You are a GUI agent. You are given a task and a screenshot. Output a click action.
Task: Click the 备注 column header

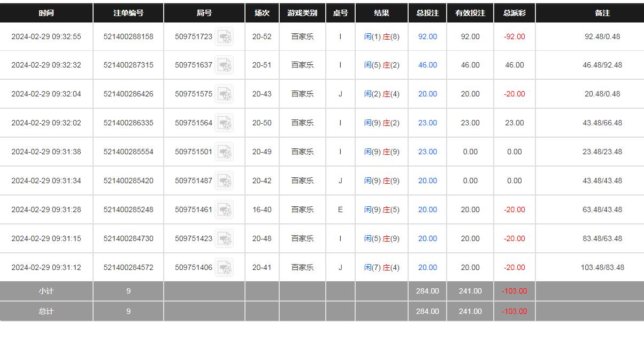(602, 13)
